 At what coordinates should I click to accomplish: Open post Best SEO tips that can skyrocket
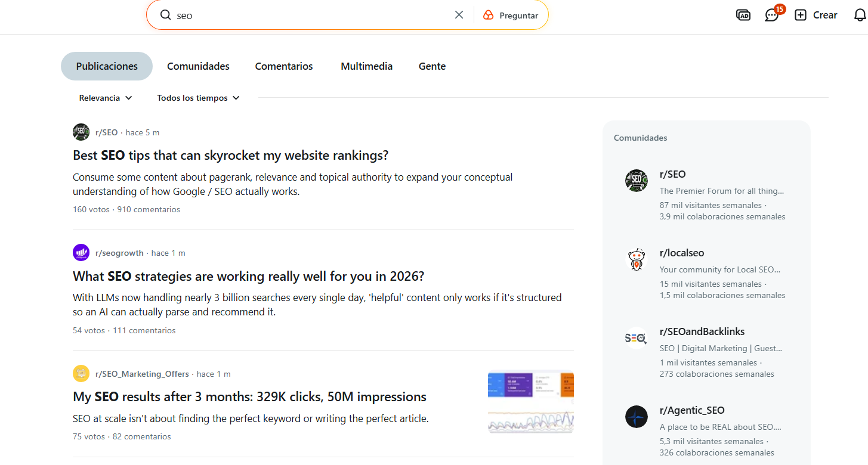click(230, 156)
